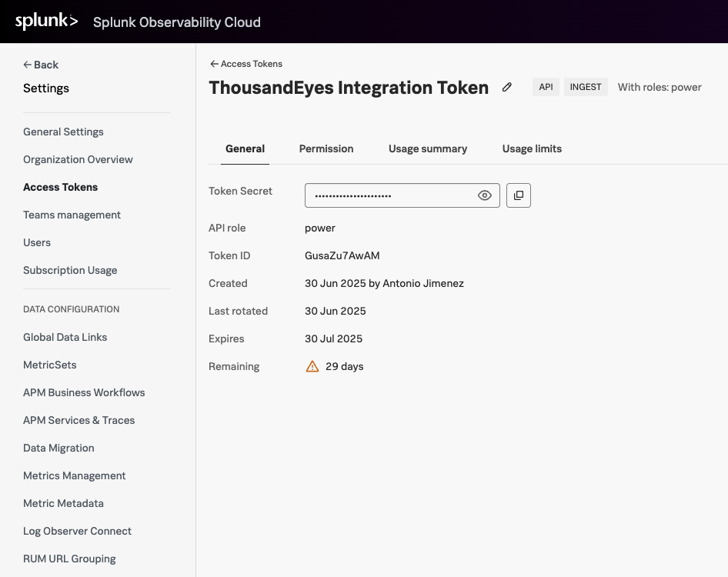Click the Settings heading in sidebar
The width and height of the screenshot is (728, 577).
click(46, 88)
